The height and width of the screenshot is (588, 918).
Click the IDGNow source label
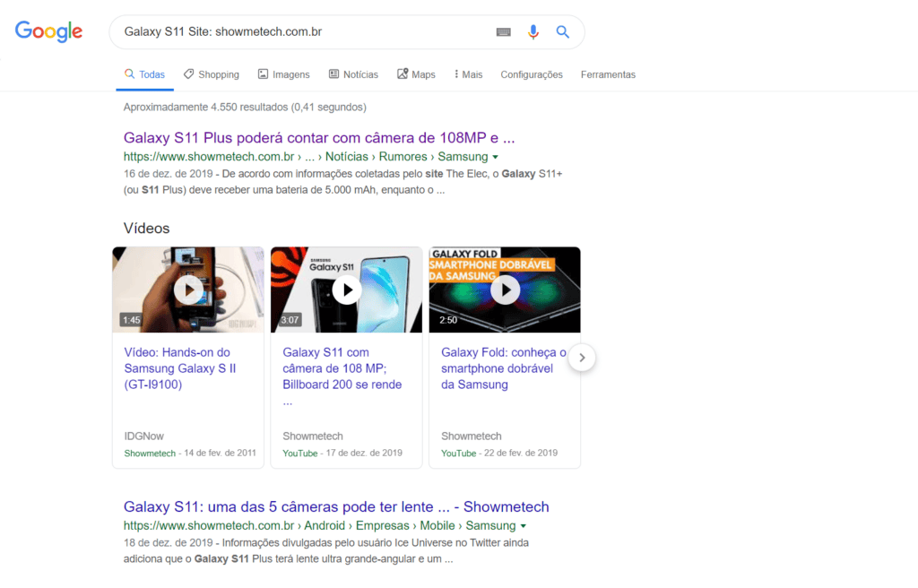point(144,437)
